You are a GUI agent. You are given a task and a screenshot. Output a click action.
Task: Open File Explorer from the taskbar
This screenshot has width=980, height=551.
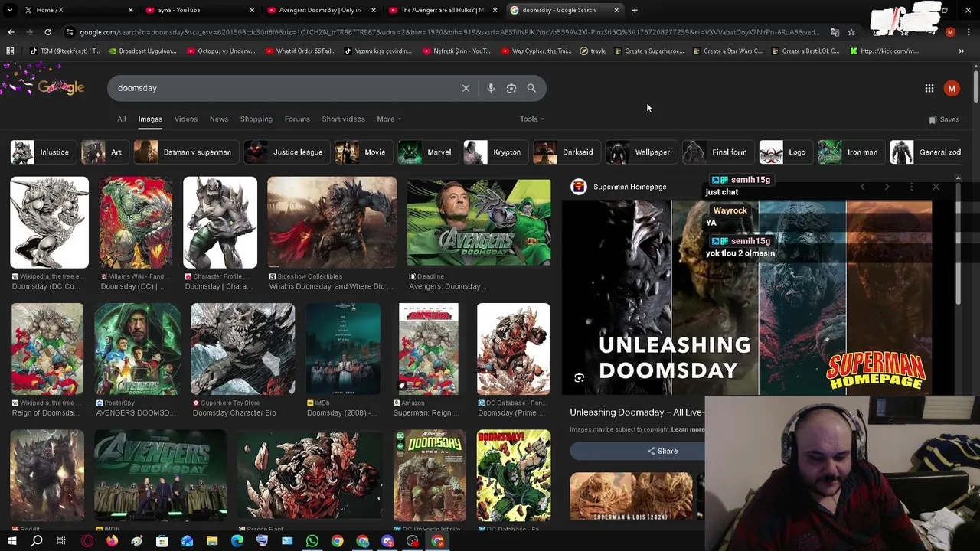coord(212,541)
